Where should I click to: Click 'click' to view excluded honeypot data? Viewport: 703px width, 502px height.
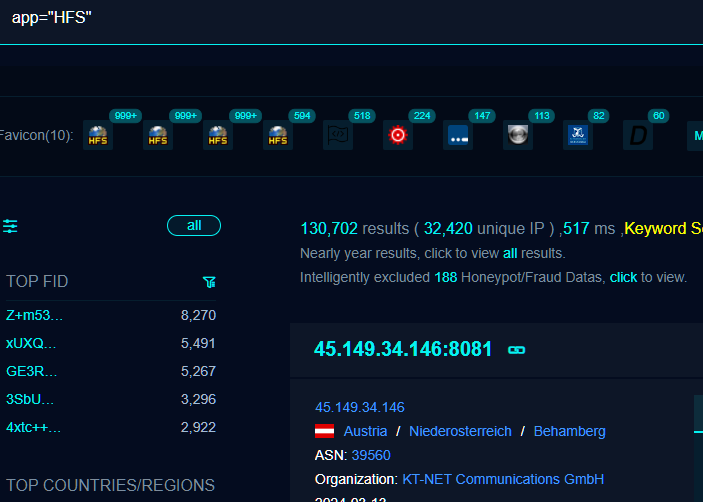(623, 277)
